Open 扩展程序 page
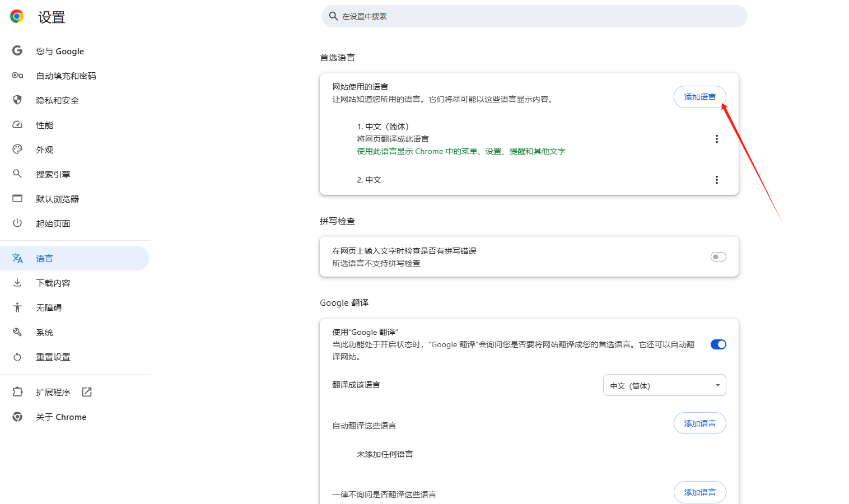849x504 pixels. point(75,392)
